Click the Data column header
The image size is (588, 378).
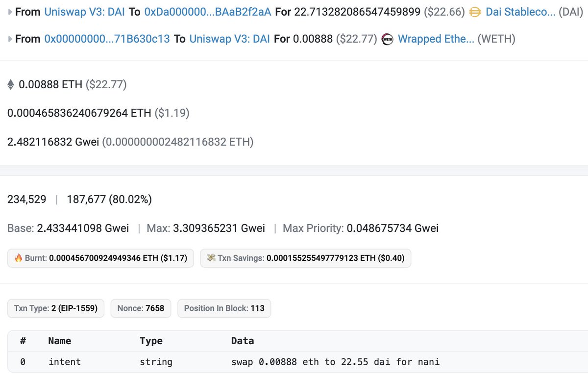(x=243, y=341)
